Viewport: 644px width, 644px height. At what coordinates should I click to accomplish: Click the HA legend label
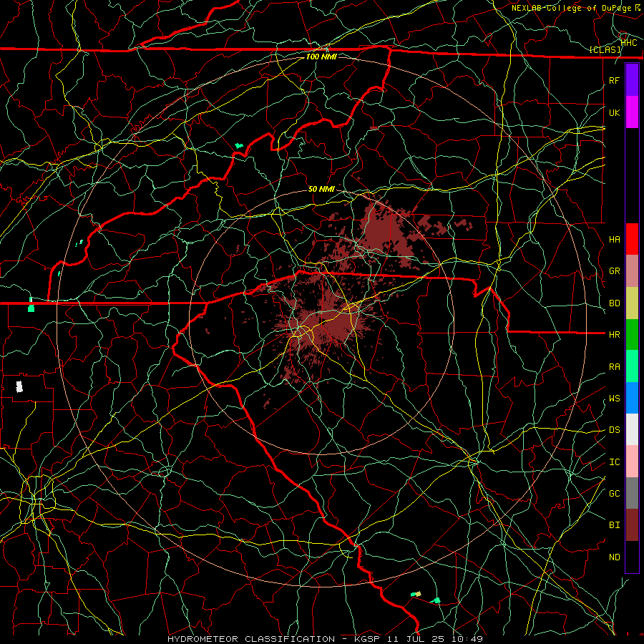[614, 240]
